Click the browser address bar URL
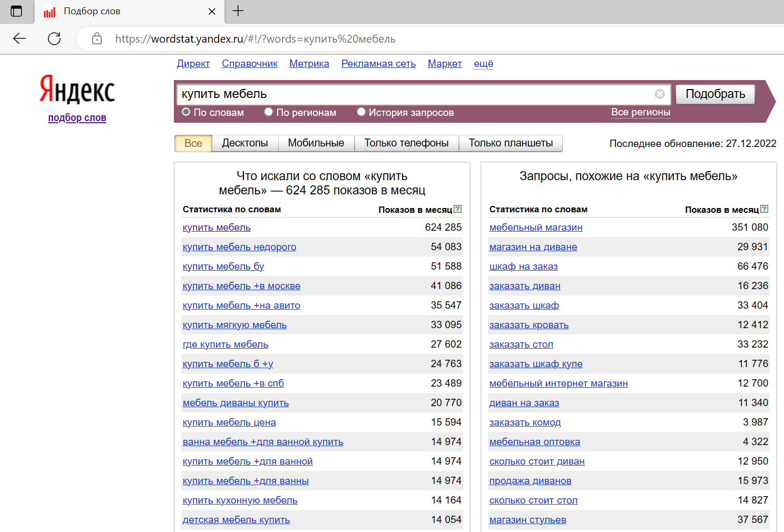Viewport: 784px width, 532px height. [x=256, y=39]
